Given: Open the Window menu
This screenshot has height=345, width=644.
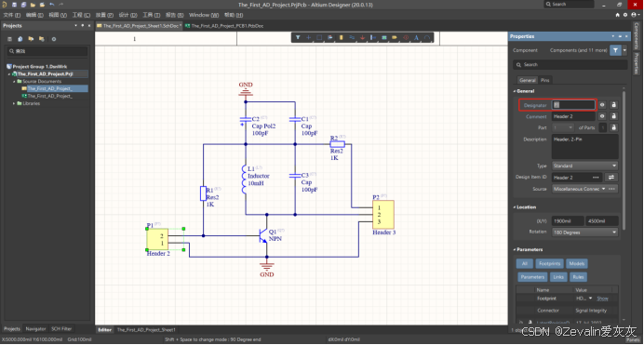Looking at the screenshot, I should click(x=203, y=15).
